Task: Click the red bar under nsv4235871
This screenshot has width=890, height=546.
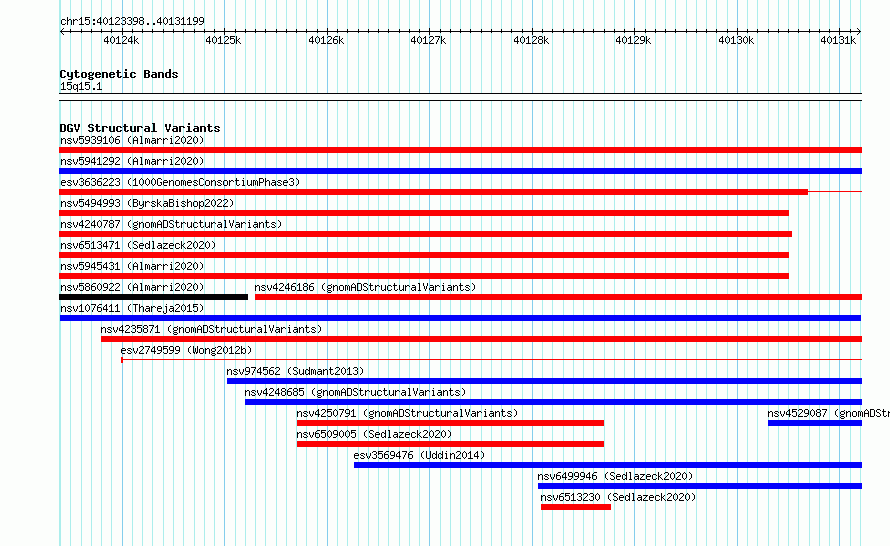Action: click(481, 339)
